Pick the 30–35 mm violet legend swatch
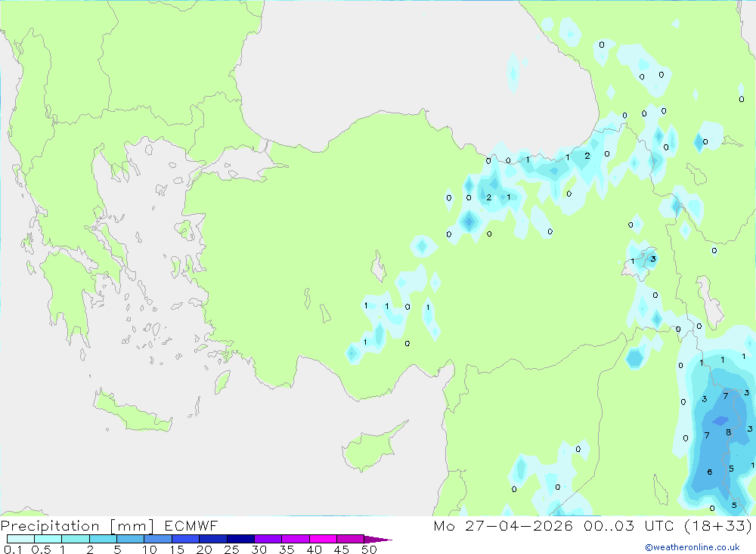The height and width of the screenshot is (554, 756). click(268, 539)
